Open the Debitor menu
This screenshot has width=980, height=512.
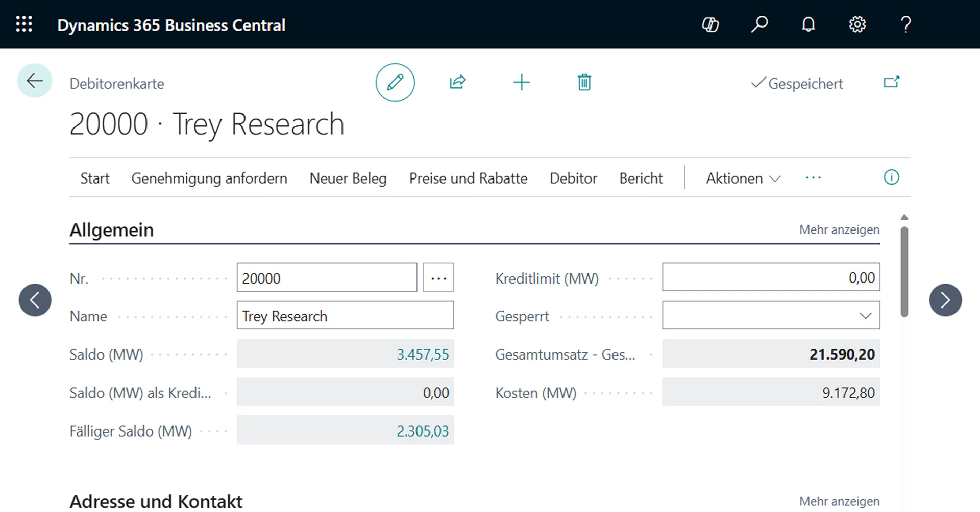(x=573, y=178)
